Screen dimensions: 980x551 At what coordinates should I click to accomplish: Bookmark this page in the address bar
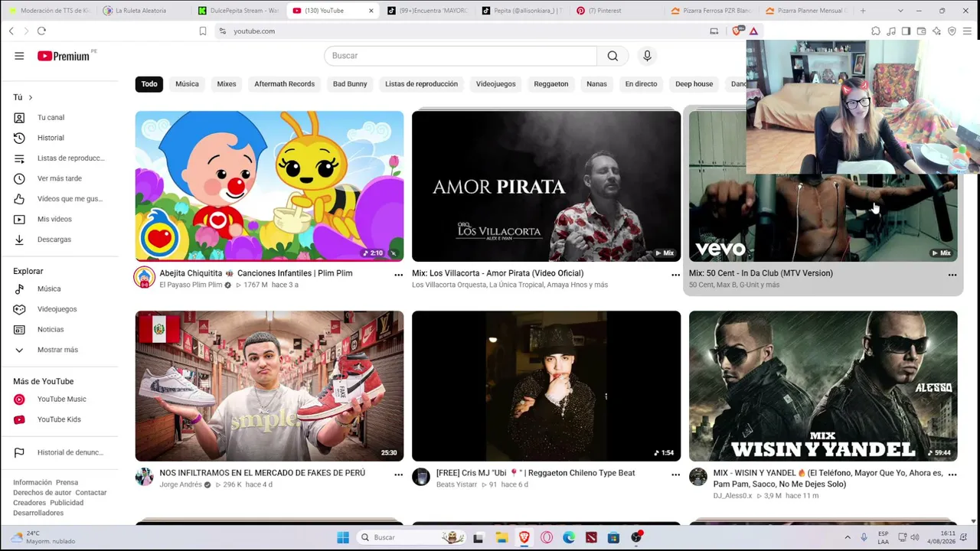203,31
